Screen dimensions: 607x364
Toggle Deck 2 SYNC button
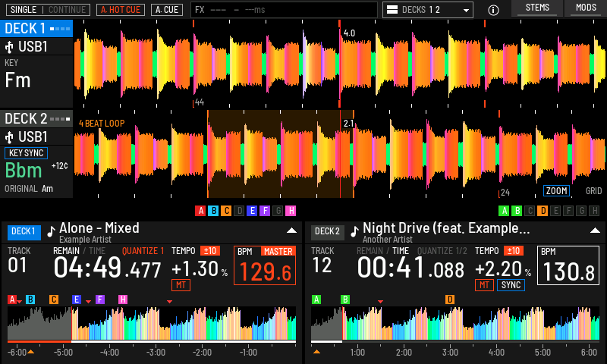pos(511,285)
